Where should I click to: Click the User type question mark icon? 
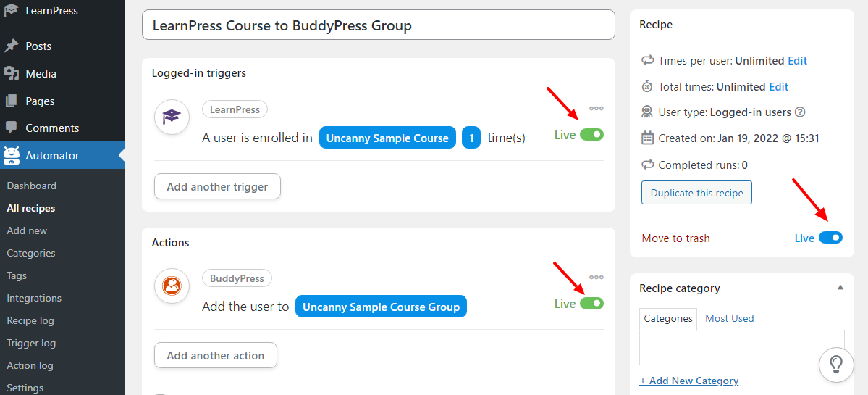point(800,112)
